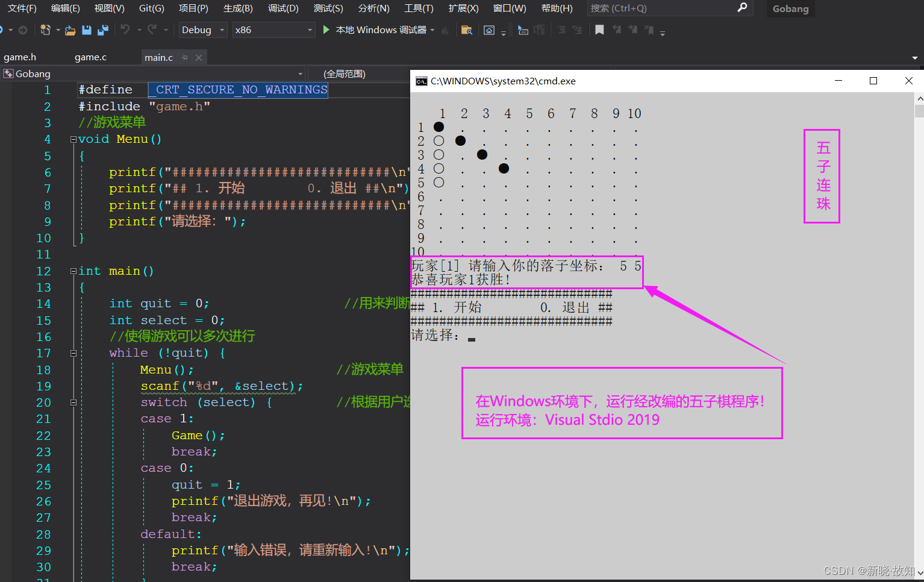Click the hot reload flame icon
924x582 pixels.
pos(445,30)
